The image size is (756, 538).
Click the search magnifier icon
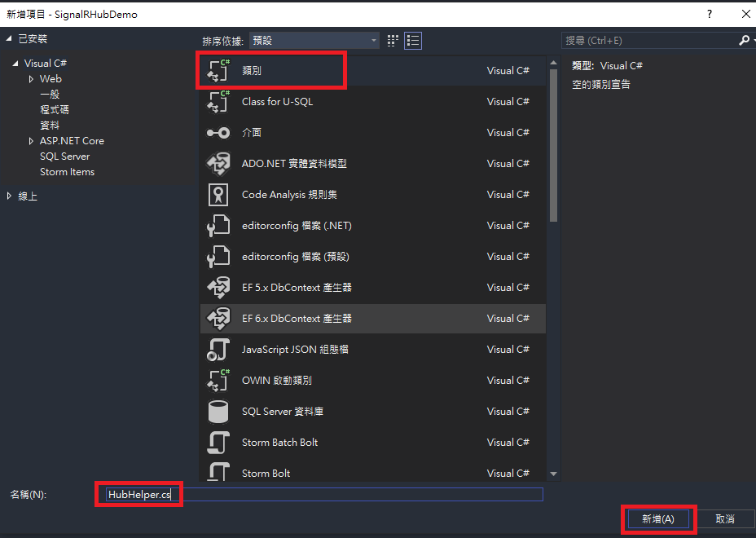(x=744, y=39)
